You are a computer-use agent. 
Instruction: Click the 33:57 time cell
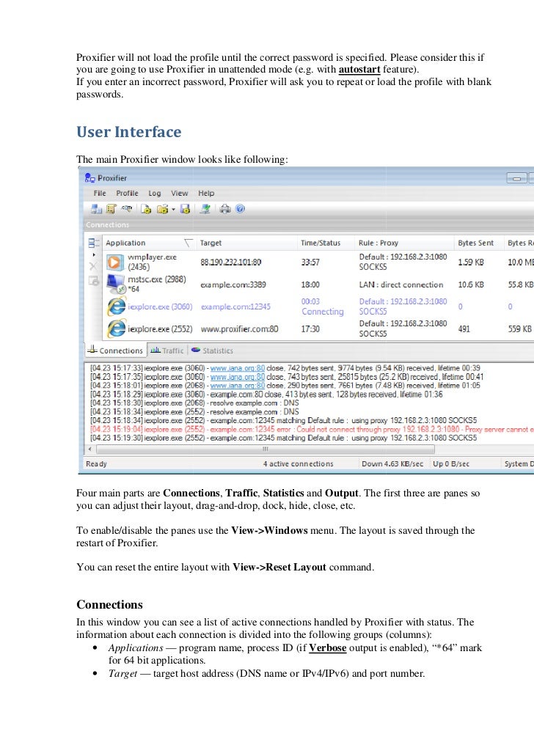pyautogui.click(x=310, y=263)
